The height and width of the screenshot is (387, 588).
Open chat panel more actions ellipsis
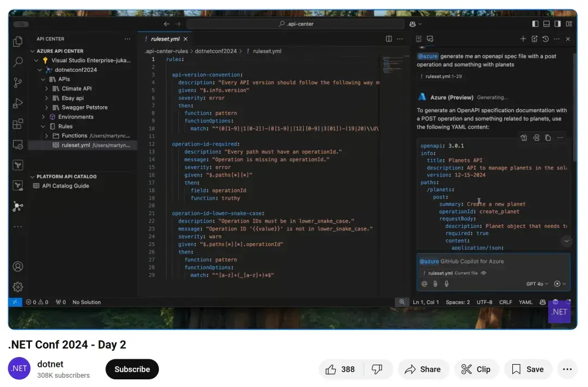pos(557,39)
